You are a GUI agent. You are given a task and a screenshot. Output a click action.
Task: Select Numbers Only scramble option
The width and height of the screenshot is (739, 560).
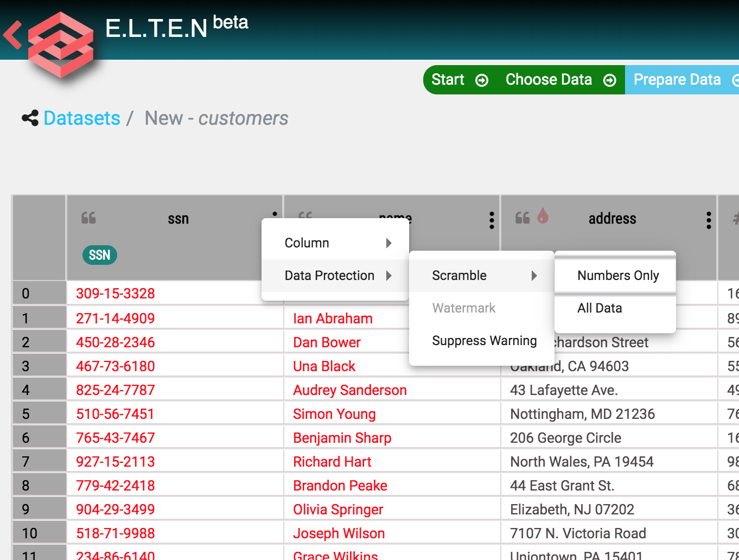click(x=617, y=276)
